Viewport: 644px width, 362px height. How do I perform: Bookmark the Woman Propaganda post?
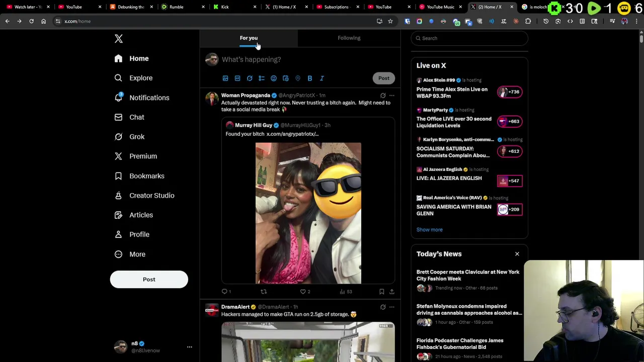point(382,292)
